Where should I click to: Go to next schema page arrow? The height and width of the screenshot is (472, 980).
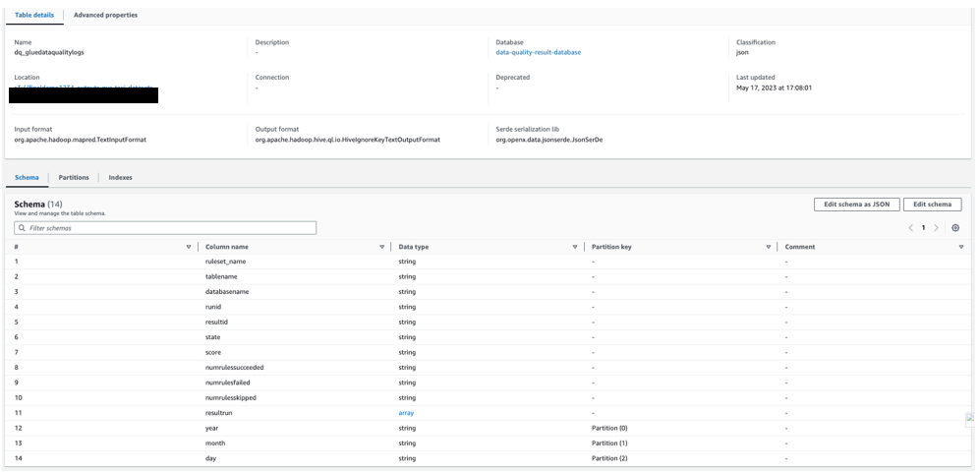(936, 228)
